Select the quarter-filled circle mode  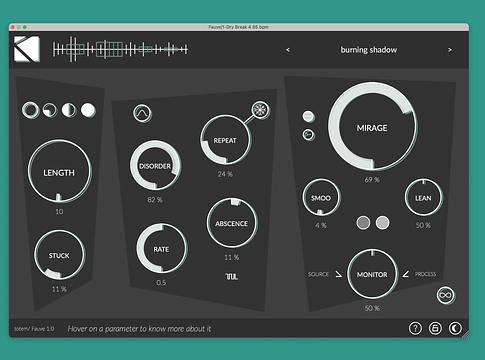[x=50, y=110]
